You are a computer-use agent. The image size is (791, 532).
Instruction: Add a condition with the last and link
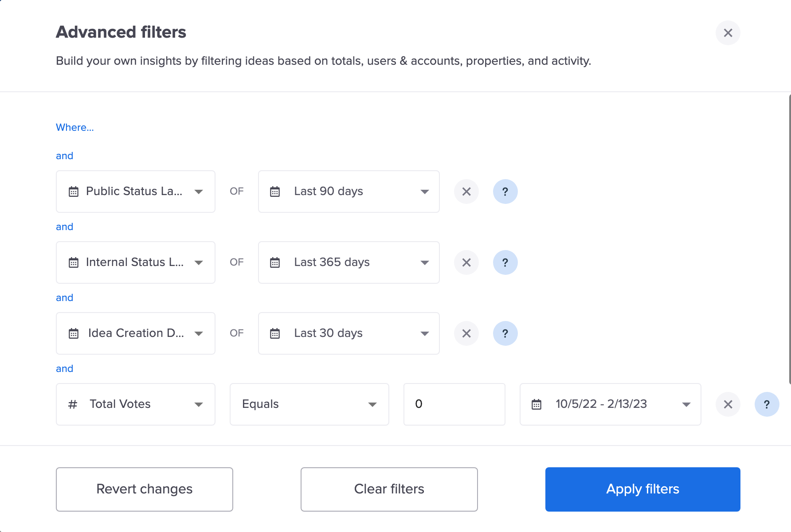click(x=65, y=368)
